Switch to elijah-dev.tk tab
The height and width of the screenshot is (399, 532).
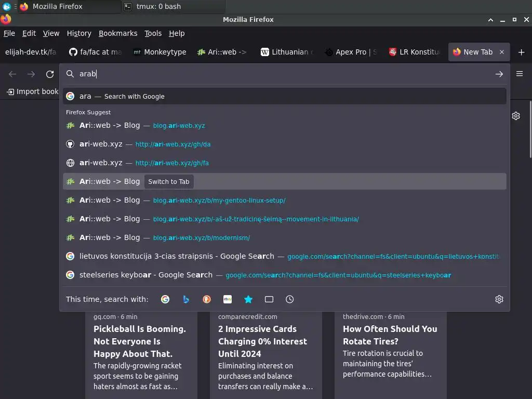(31, 52)
